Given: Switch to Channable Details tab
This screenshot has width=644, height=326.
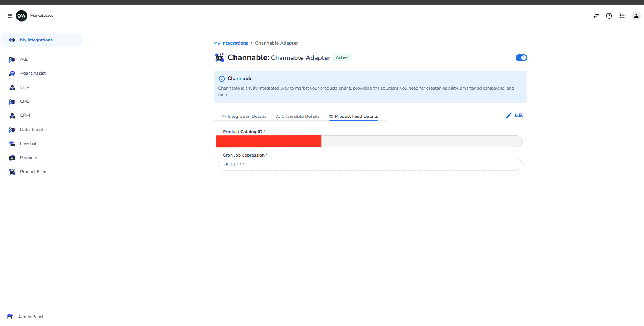Looking at the screenshot, I should [297, 116].
